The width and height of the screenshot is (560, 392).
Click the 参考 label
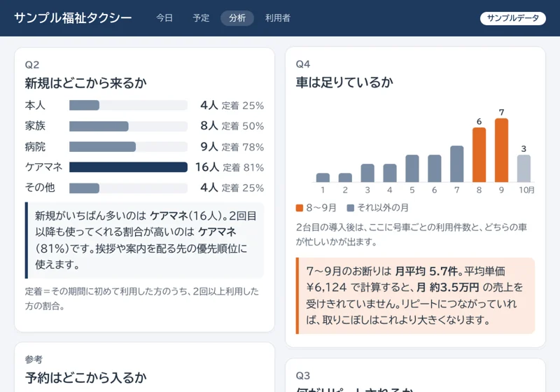(x=34, y=359)
